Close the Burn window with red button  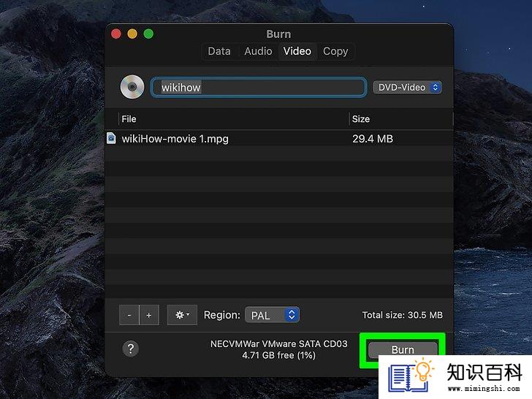(116, 34)
